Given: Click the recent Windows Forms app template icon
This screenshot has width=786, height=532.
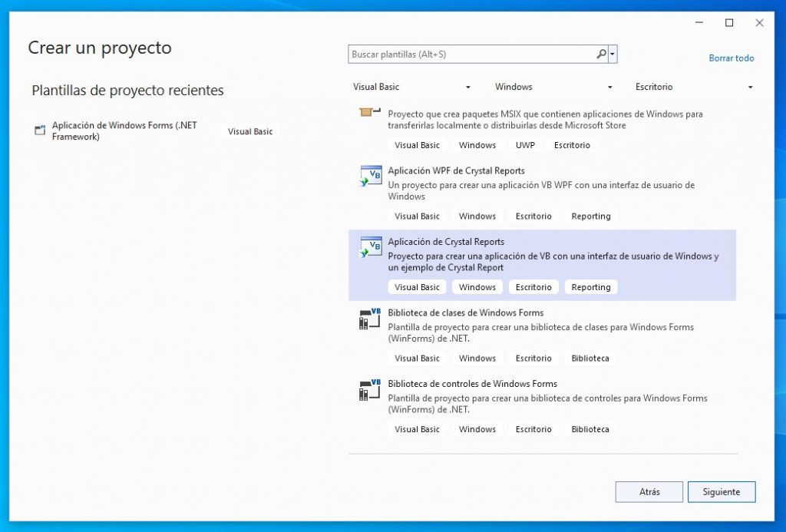Looking at the screenshot, I should [40, 131].
